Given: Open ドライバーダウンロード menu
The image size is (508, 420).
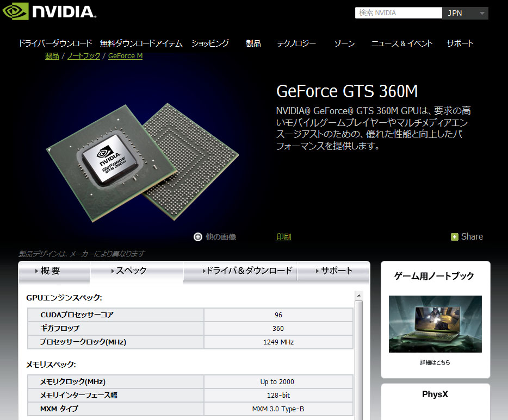Looking at the screenshot, I should click(55, 43).
